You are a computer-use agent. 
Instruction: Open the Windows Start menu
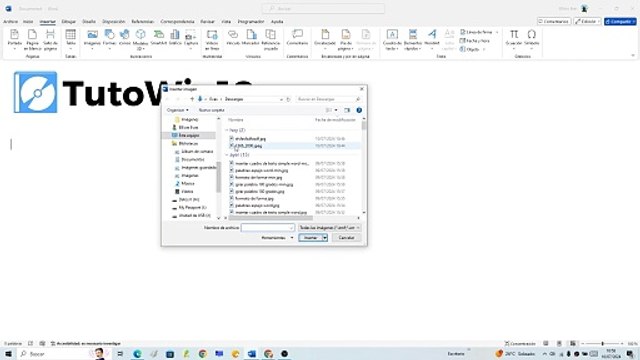pyautogui.click(x=8, y=353)
